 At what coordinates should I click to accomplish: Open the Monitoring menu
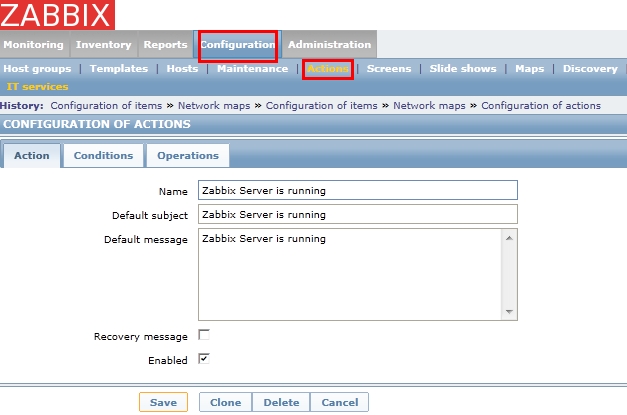tap(34, 44)
